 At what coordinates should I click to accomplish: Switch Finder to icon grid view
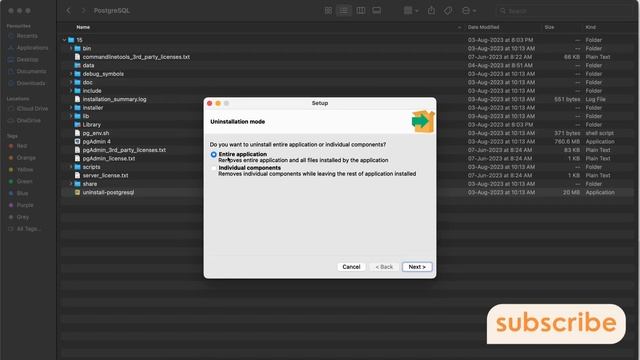pos(328,11)
